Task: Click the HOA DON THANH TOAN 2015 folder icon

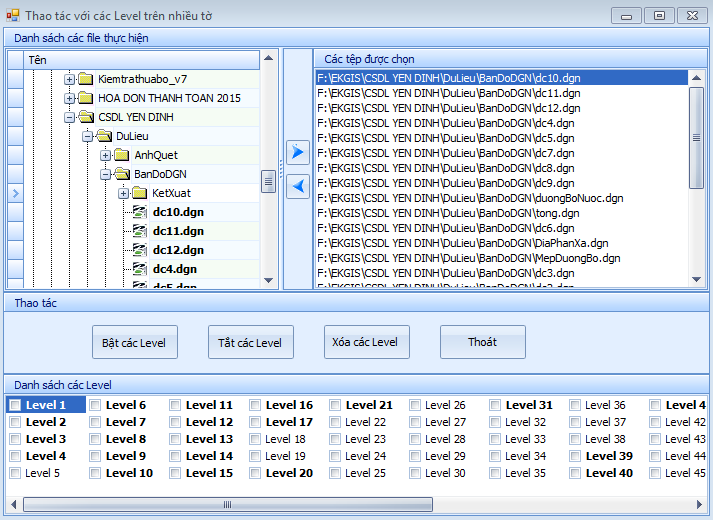Action: click(85, 98)
